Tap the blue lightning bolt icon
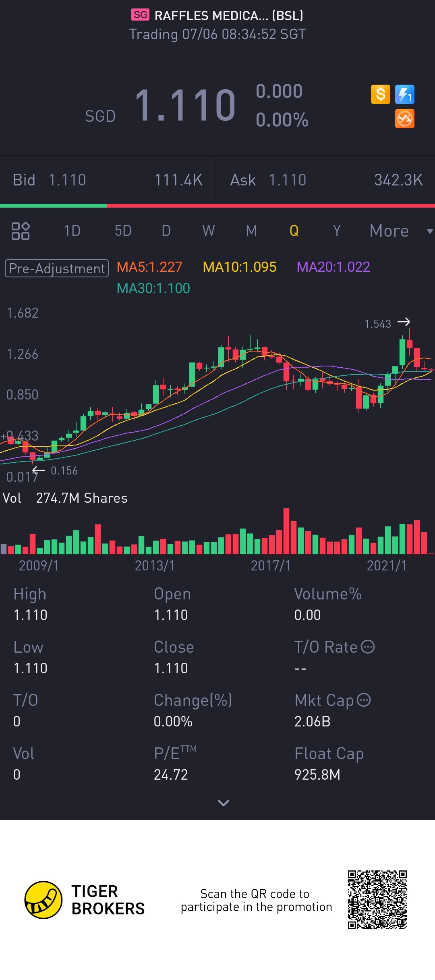This screenshot has height=980, width=435. point(405,94)
